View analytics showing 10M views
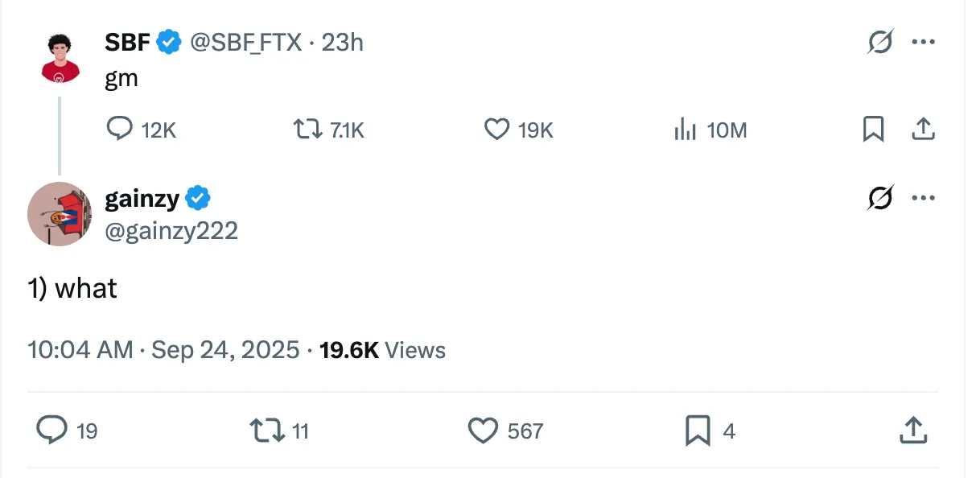 (x=710, y=129)
